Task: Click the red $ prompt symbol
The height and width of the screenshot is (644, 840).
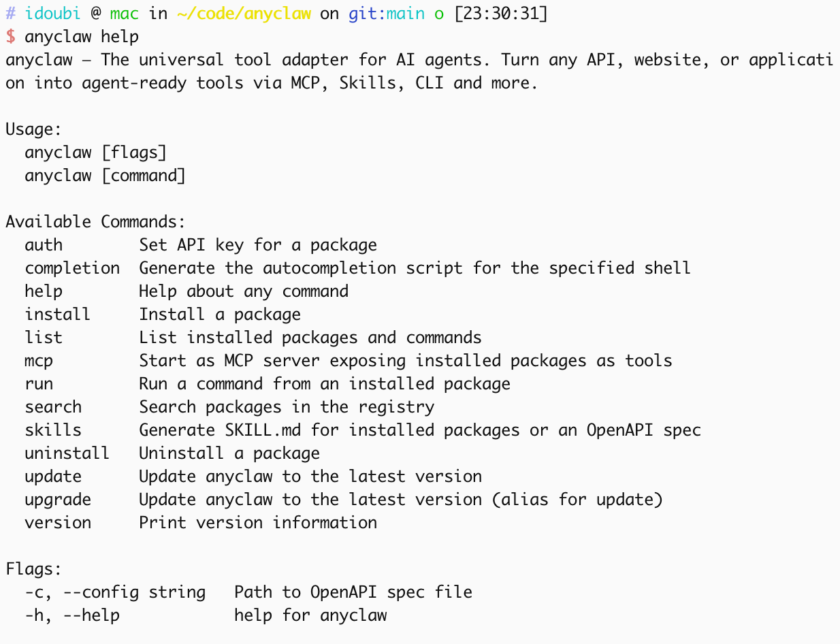Action: click(10, 36)
